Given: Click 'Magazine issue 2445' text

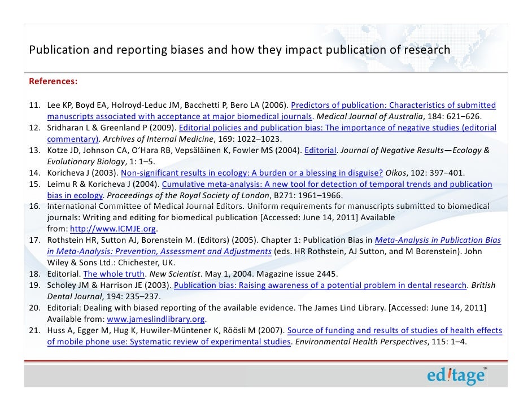Looking at the screenshot, I should coord(296,274).
